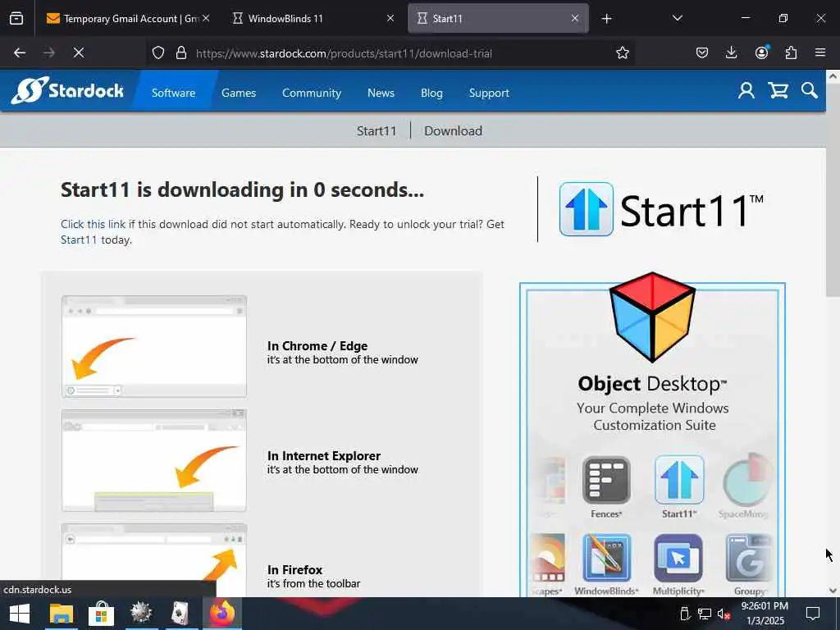Open Firefox View icon in tab bar
Image resolution: width=840 pixels, height=630 pixels.
[16, 18]
